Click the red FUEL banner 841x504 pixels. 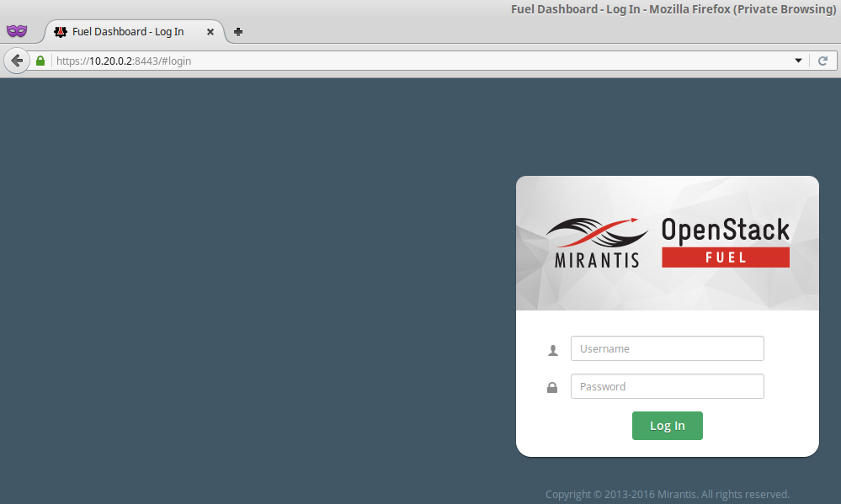(725, 257)
